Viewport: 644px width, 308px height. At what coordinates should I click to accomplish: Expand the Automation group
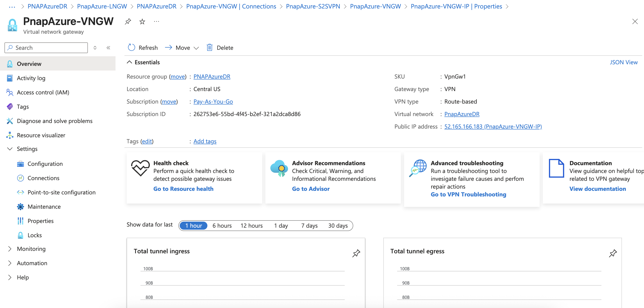(10, 263)
